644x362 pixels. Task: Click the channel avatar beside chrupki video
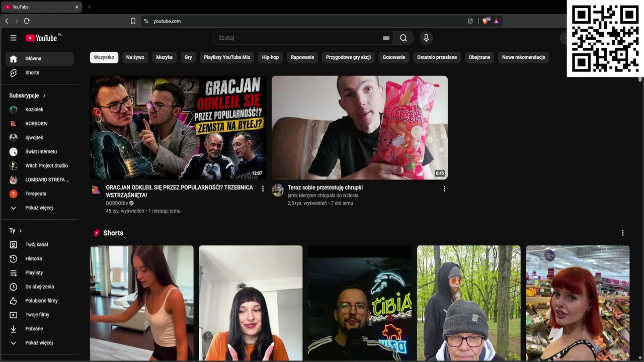pyautogui.click(x=278, y=190)
